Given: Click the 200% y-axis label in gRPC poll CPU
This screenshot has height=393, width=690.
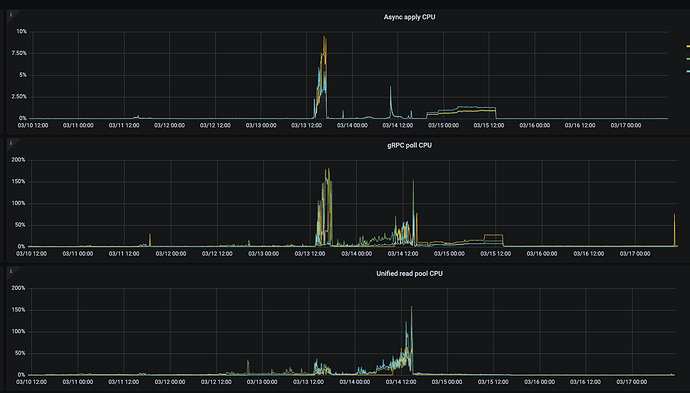Looking at the screenshot, I should point(18,160).
